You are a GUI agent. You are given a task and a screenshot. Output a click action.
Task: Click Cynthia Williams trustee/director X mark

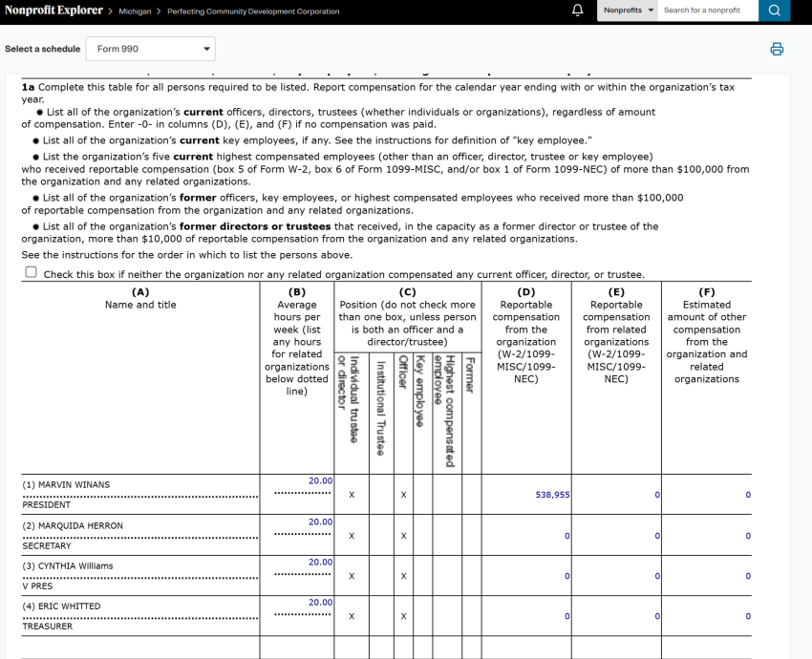[x=352, y=576]
